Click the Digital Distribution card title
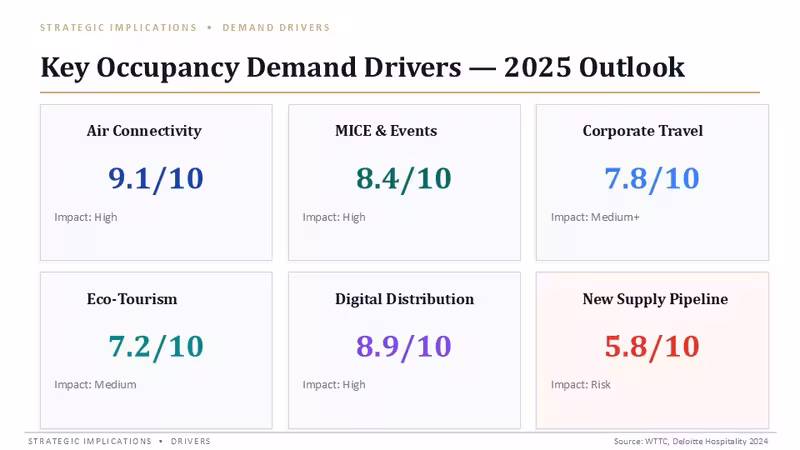This screenshot has height=450, width=800. (x=404, y=298)
